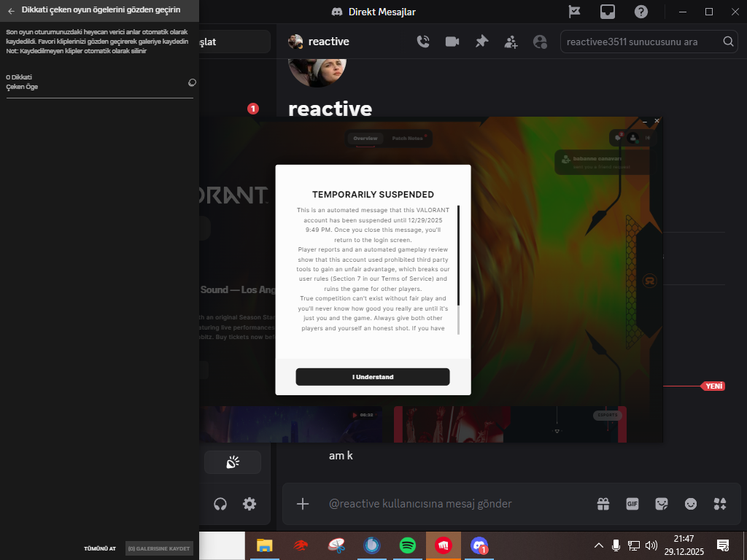The image size is (747, 560).
Task: Expand the hidden system tray icons chevron
Action: pos(599,545)
